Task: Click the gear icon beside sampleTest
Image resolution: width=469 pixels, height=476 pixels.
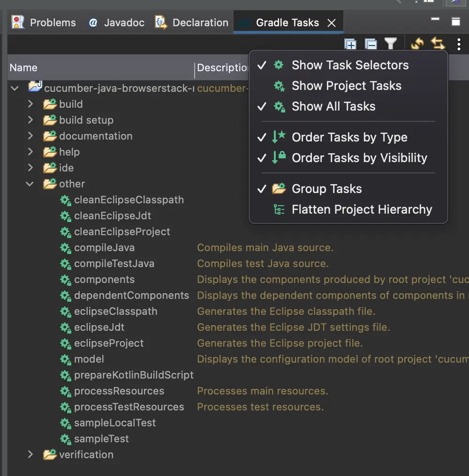Action: tap(66, 439)
